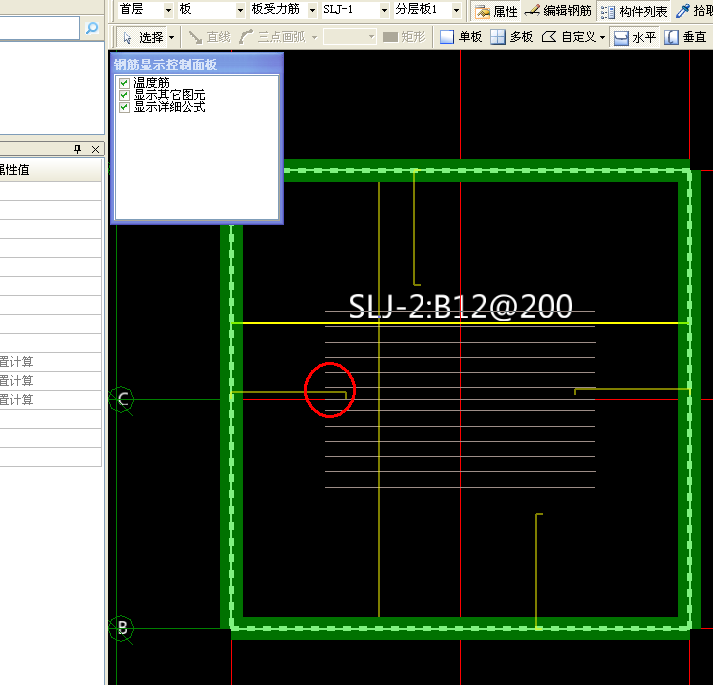Click the 属性值 column header

click(x=50, y=170)
